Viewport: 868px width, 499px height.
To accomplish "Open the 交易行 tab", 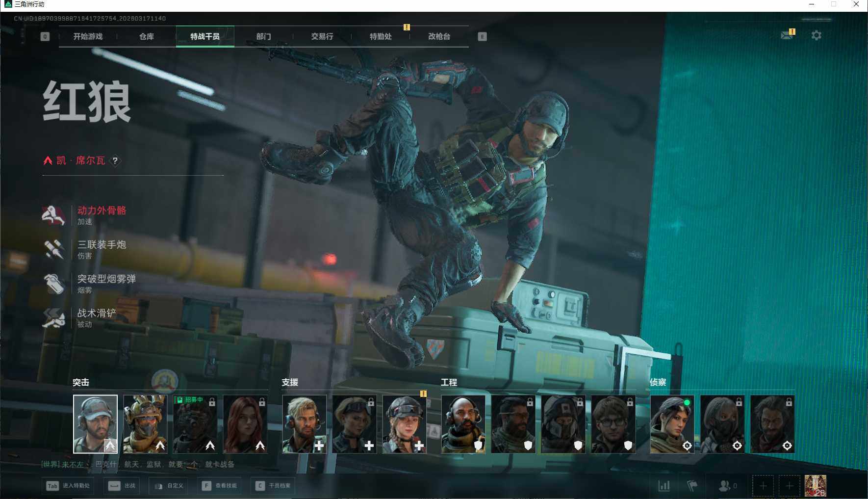I will (x=322, y=36).
